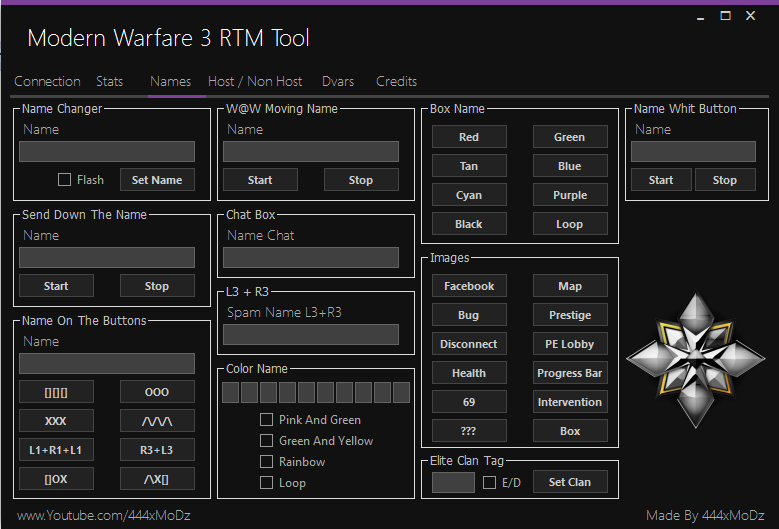
Task: Click the Intervention image button
Action: 570,402
